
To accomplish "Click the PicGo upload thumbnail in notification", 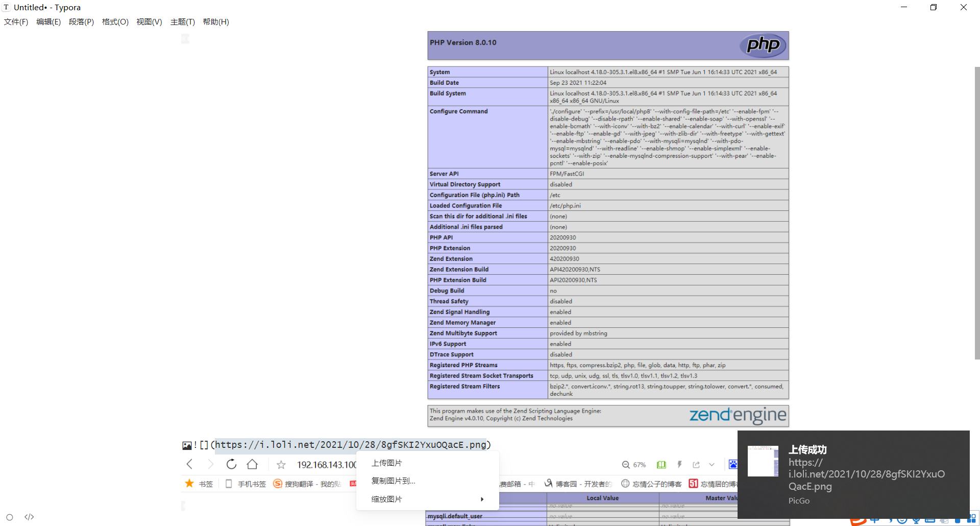I will pyautogui.click(x=763, y=461).
